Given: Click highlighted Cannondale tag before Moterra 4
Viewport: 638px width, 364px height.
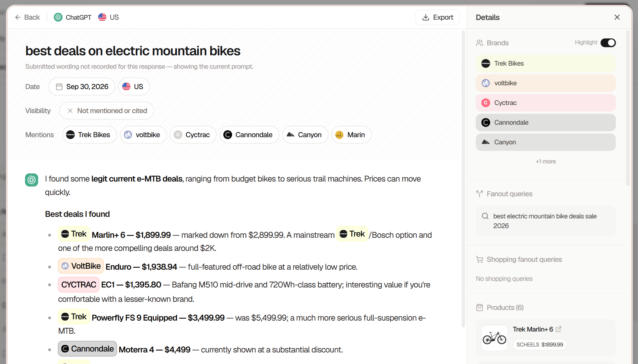Looking at the screenshot, I should (x=87, y=349).
